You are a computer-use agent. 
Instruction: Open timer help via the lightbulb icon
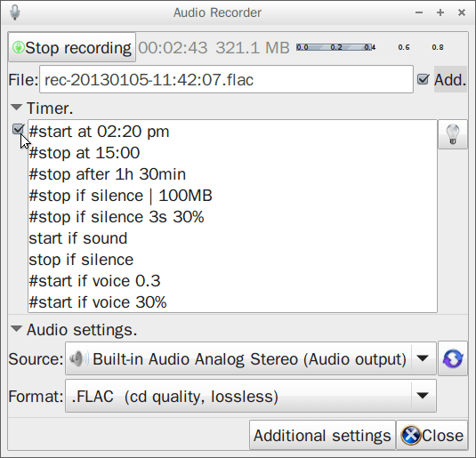453,134
